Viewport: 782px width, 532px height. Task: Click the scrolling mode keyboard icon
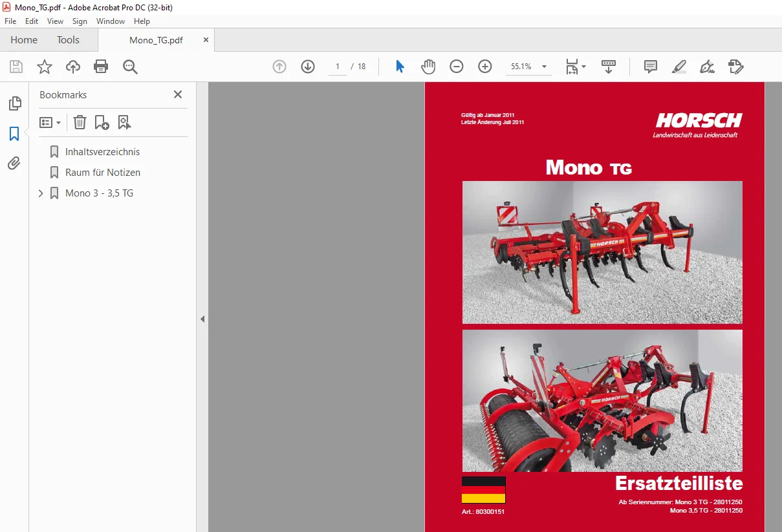(609, 67)
